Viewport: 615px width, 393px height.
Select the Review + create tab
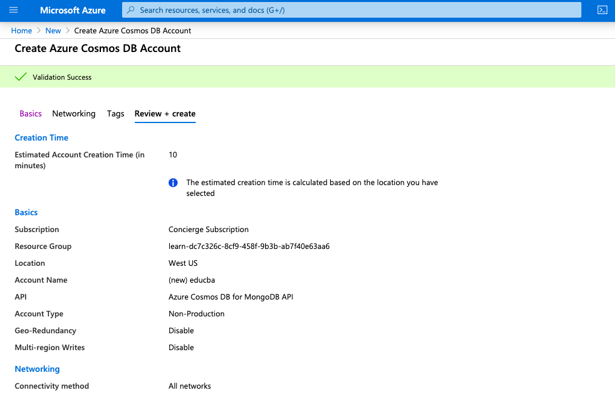pos(165,114)
